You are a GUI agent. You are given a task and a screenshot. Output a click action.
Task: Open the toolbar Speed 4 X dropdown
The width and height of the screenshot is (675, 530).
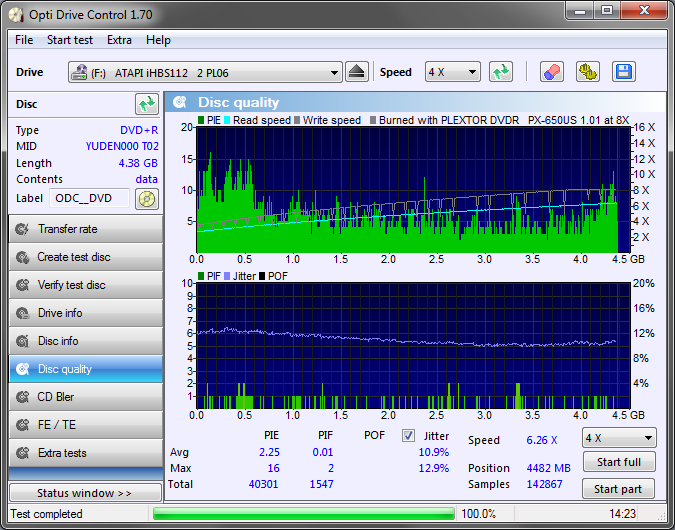452,72
